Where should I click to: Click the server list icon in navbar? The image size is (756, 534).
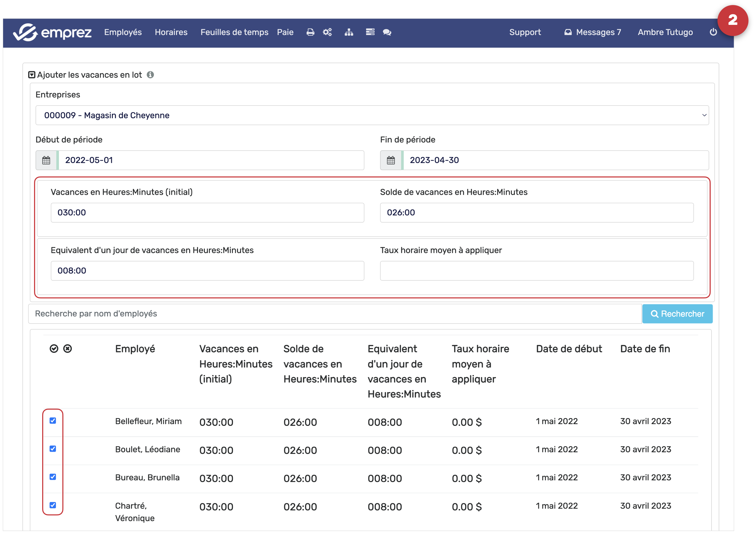click(370, 32)
